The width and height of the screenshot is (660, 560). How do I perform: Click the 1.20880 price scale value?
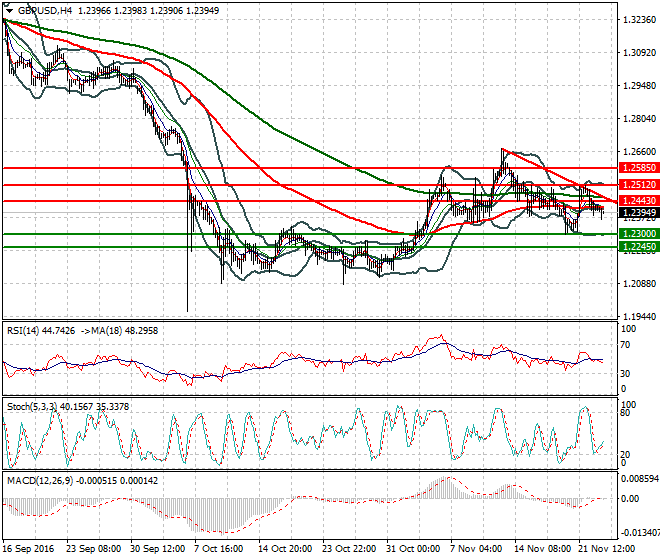click(x=639, y=283)
